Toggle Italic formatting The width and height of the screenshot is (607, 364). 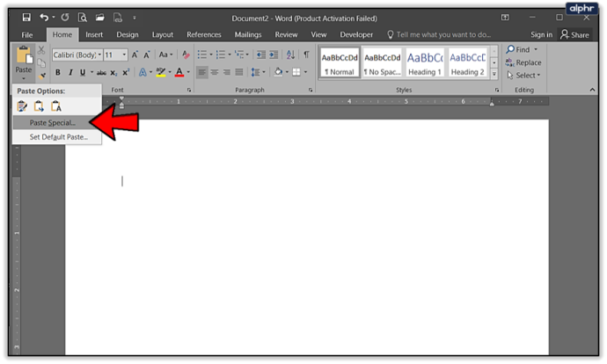70,72
